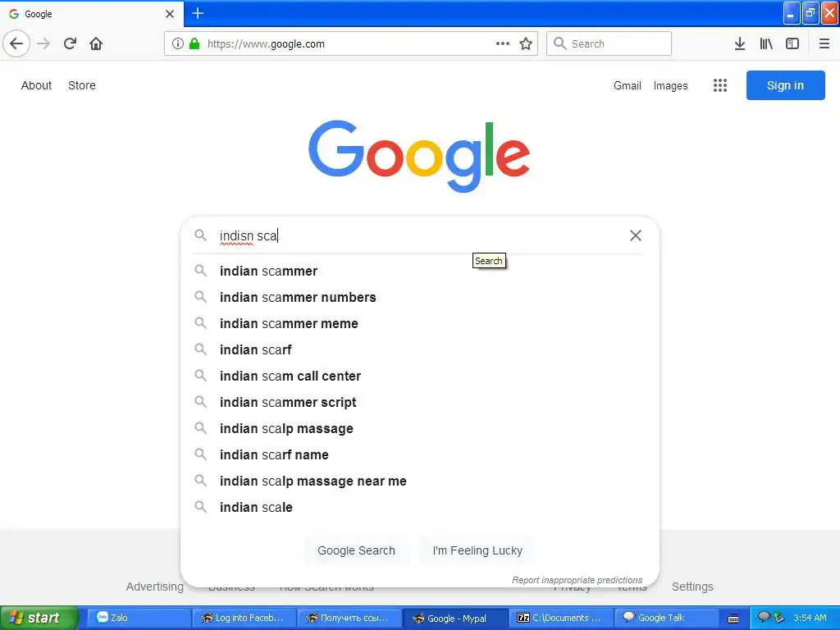The image size is (840, 630).
Task: Select suggestion 'indian scammer numbers'
Action: point(420,297)
